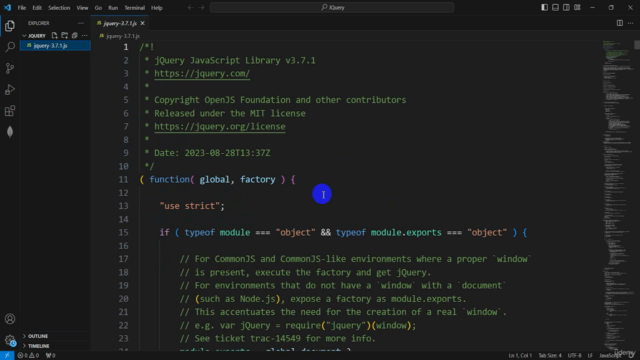Open the Extensions view
This screenshot has height=360, width=640.
10,111
